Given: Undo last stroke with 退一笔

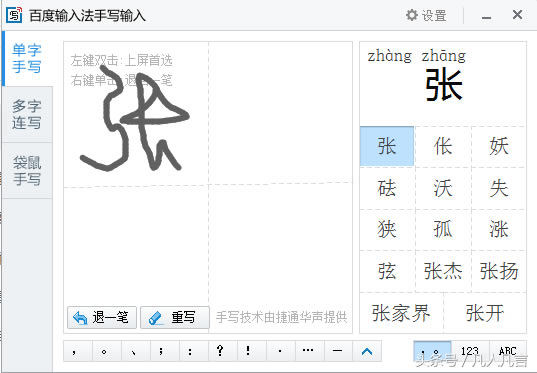Looking at the screenshot, I should (102, 318).
